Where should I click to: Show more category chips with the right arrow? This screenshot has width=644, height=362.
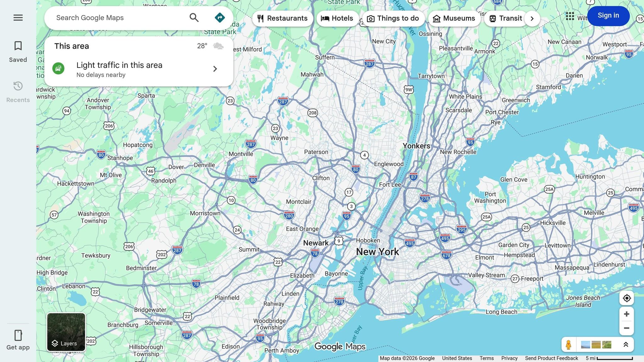tap(532, 19)
